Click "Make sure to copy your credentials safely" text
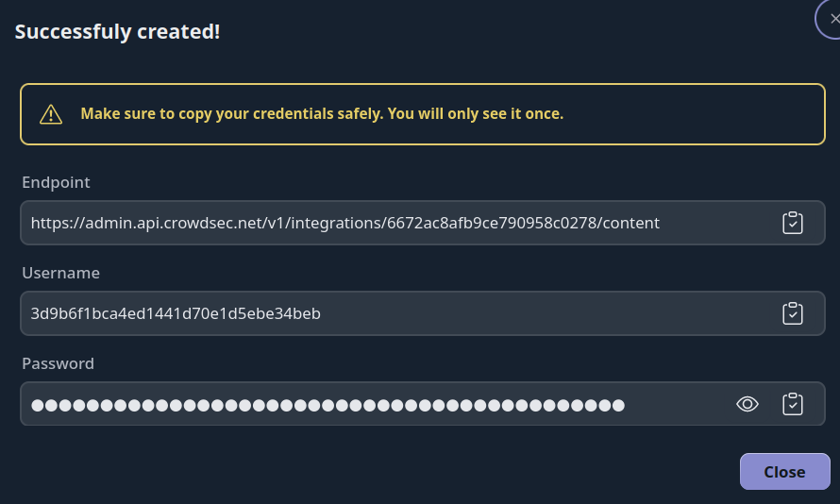Image resolution: width=840 pixels, height=504 pixels. point(231,114)
